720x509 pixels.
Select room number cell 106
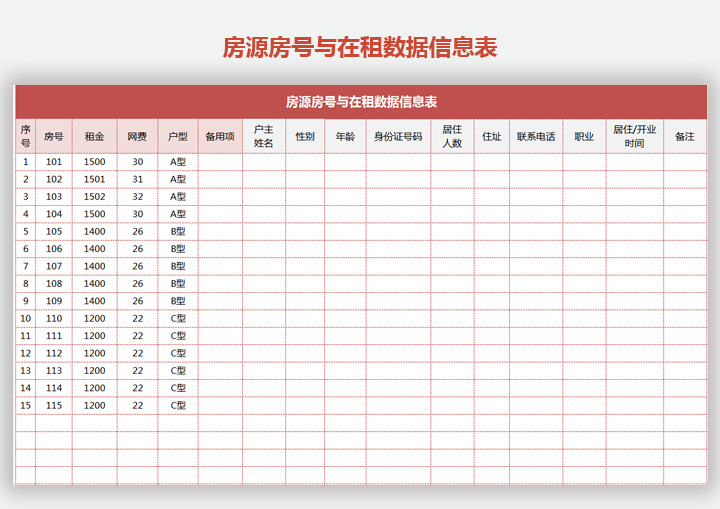54,249
